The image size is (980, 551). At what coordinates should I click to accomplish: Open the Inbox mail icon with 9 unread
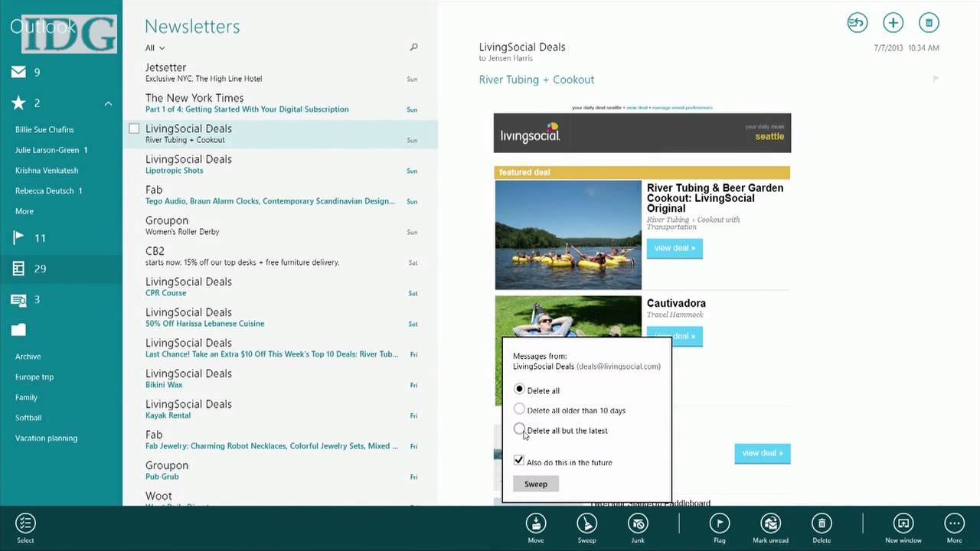pos(18,73)
